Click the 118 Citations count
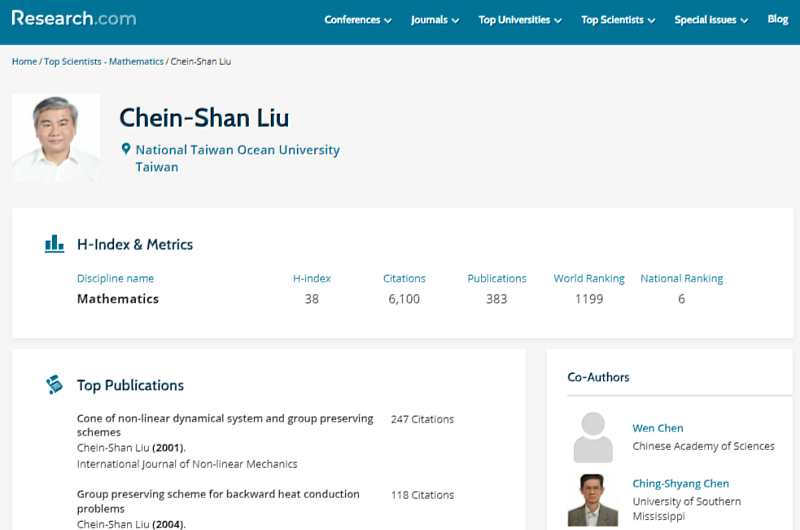Viewport: 800px width, 530px height. pyautogui.click(x=422, y=495)
